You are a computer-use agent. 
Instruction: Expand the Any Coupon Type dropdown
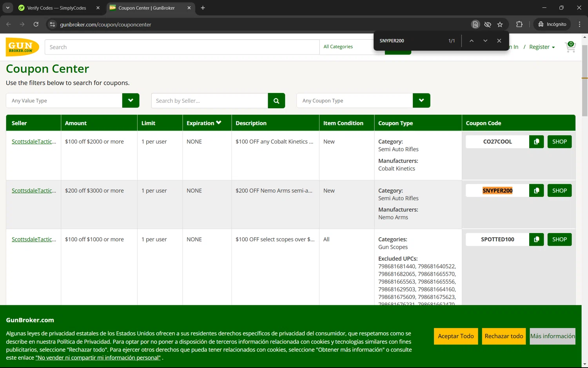[x=421, y=100]
